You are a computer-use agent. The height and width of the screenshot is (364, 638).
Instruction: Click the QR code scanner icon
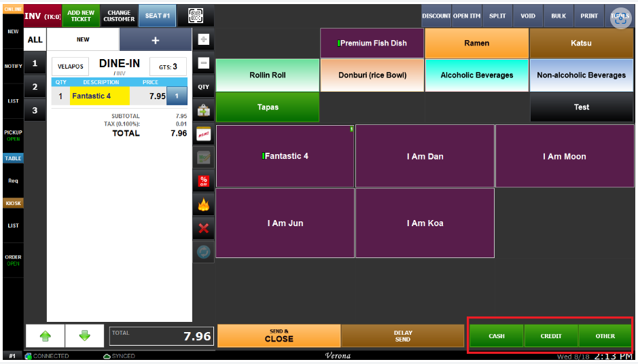point(196,16)
